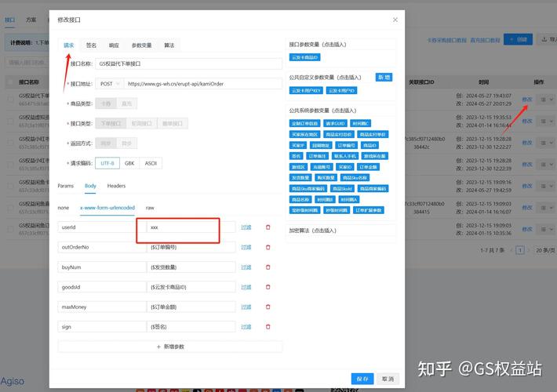Delete the sign parameter row
This screenshot has width=557, height=392.
point(268,326)
